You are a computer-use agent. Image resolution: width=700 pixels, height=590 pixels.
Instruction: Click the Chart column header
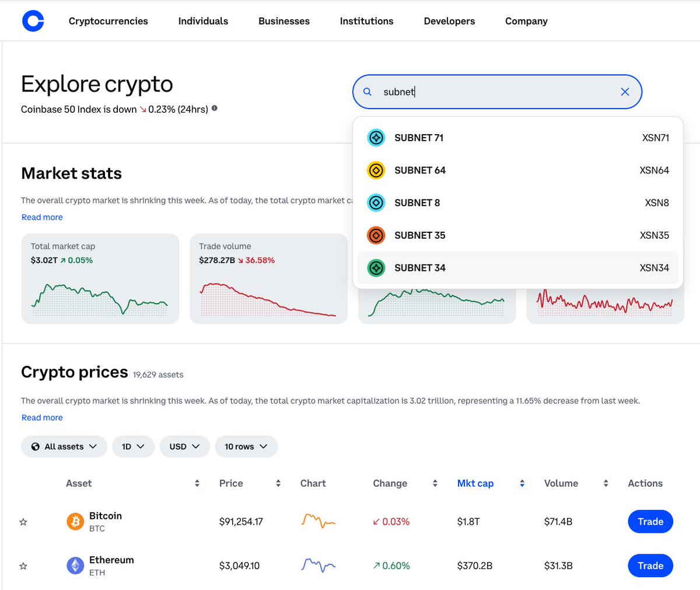(x=313, y=483)
